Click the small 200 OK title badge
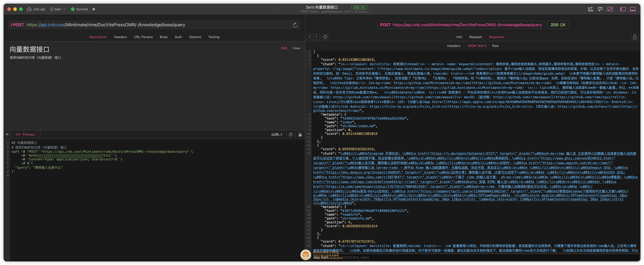 [x=359, y=7]
